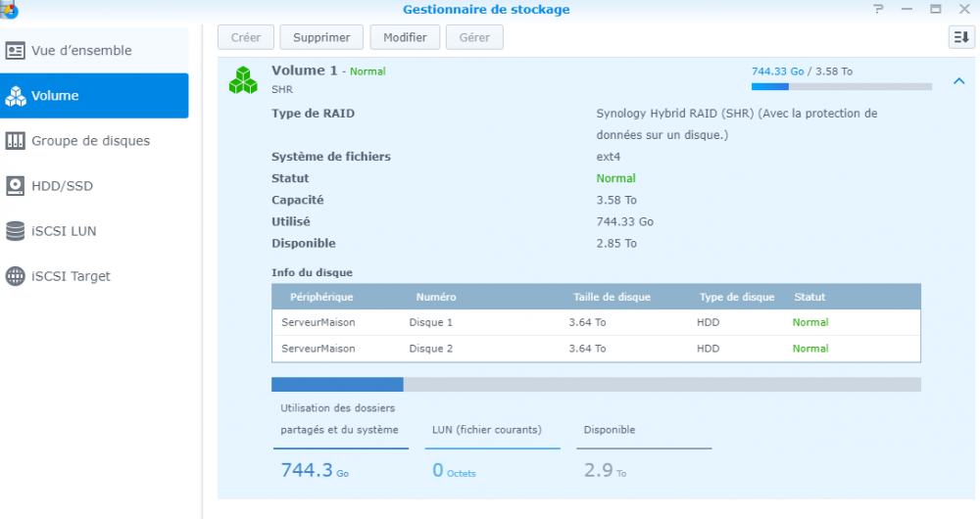This screenshot has height=519, width=980.
Task: Collapse Volume 1 details with chevron
Action: click(x=958, y=81)
